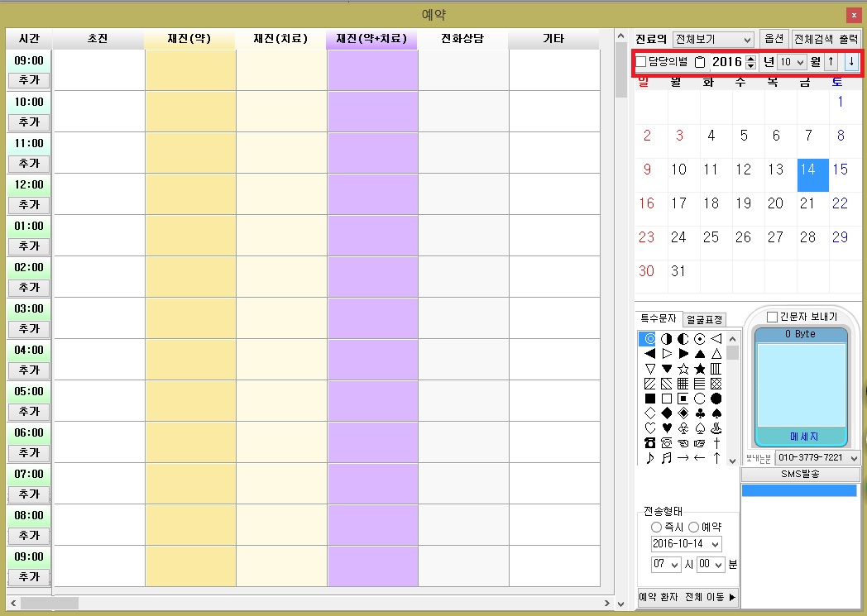
Task: Enable the 담당의별 checkbox
Action: [x=641, y=62]
